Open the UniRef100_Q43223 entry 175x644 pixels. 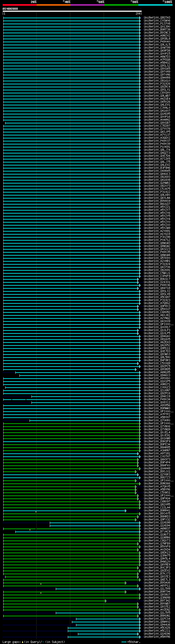point(157,249)
